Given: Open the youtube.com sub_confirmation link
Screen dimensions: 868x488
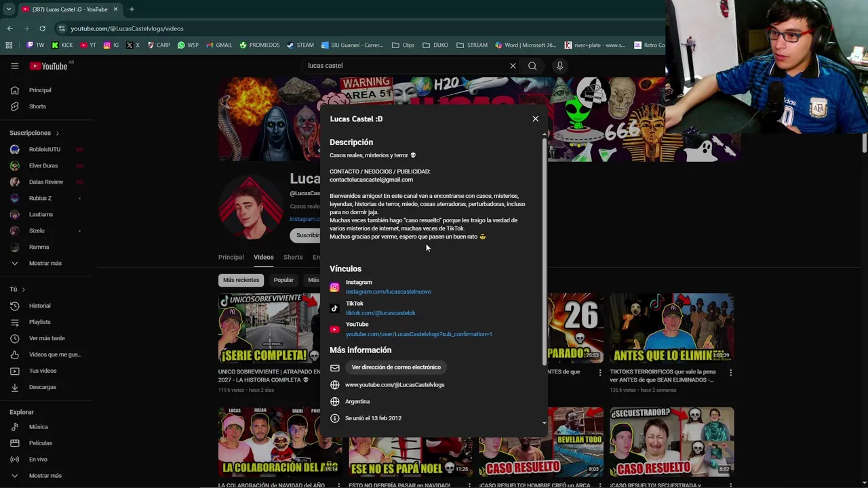Looking at the screenshot, I should (x=418, y=334).
